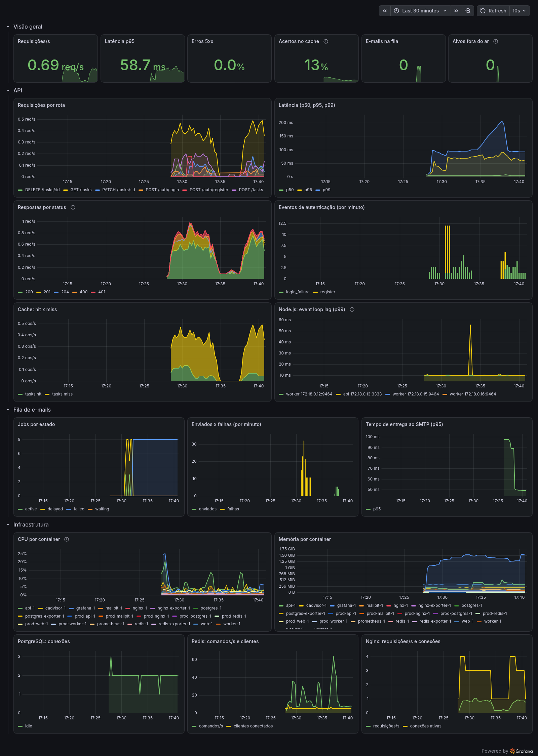Open the E-mails na fila panel title

click(382, 41)
